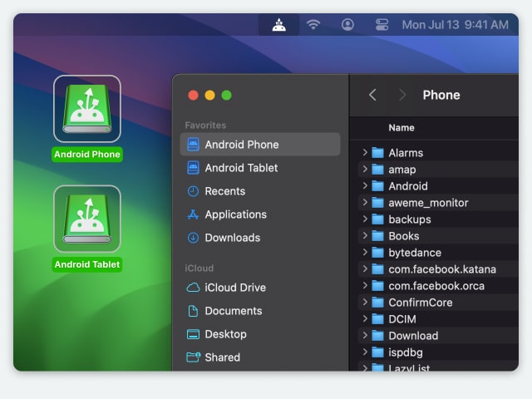
Task: Select the Android folder name
Action: coord(408,186)
